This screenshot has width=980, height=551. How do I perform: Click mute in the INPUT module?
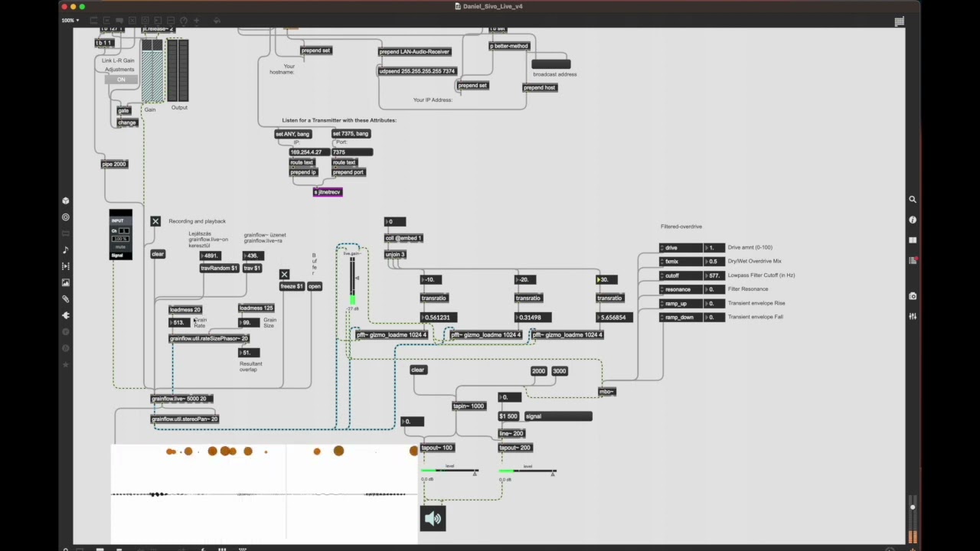(x=120, y=246)
